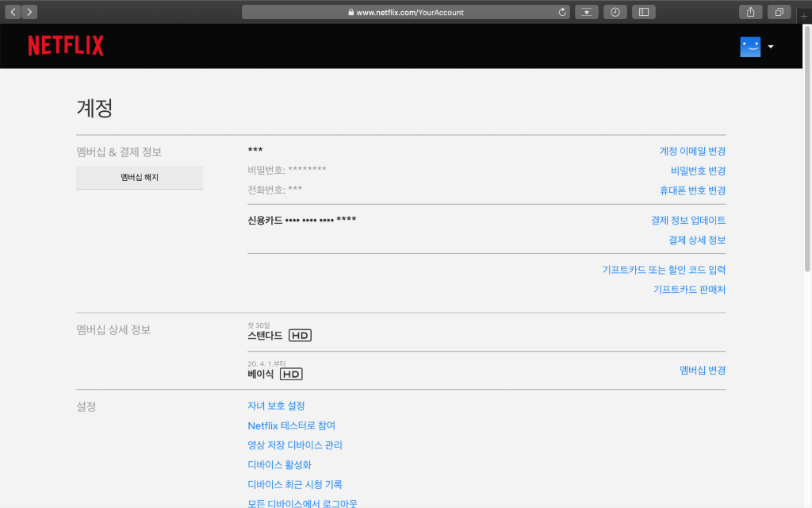Go back with the browser back arrow
The image size is (812, 508).
pos(13,12)
